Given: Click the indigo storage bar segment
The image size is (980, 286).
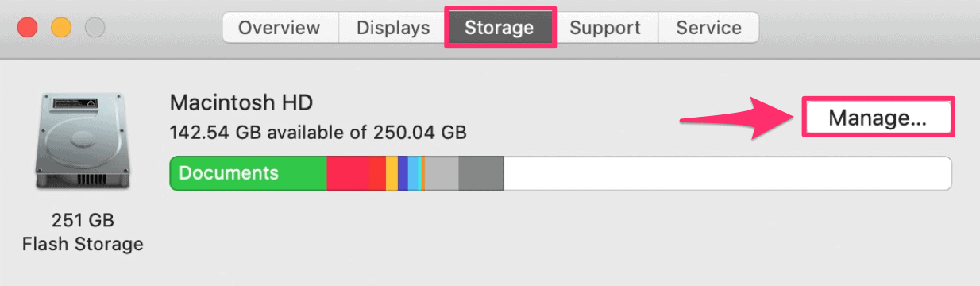Looking at the screenshot, I should click(403, 173).
